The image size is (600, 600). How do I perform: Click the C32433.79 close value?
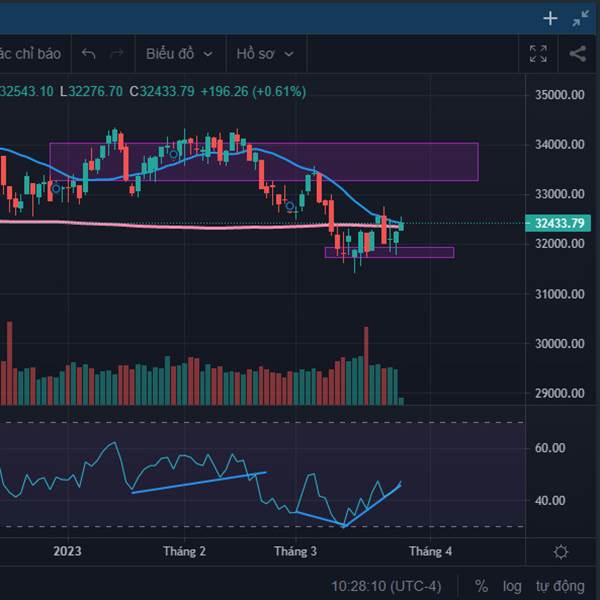162,91
